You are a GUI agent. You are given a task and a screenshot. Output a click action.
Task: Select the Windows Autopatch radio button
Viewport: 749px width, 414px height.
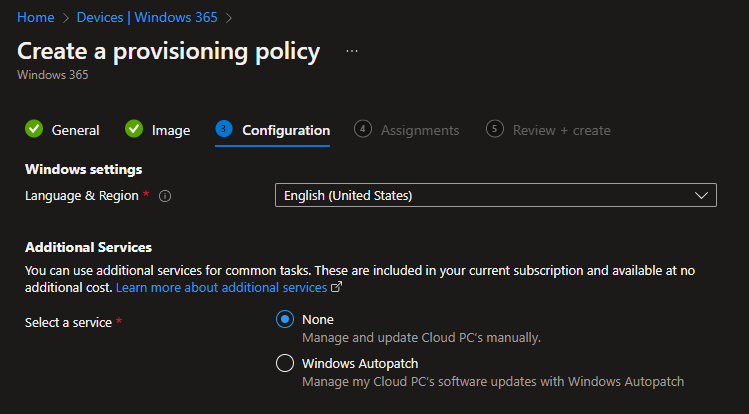click(285, 364)
